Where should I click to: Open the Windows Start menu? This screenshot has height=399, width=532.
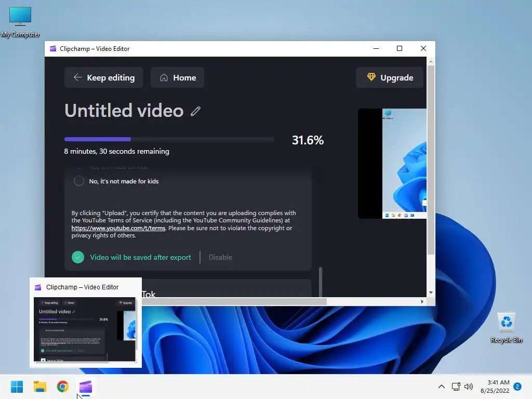[17, 387]
